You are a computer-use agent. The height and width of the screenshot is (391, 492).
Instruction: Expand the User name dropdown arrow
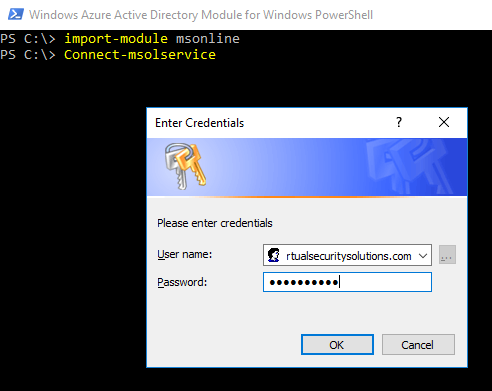[x=423, y=256]
